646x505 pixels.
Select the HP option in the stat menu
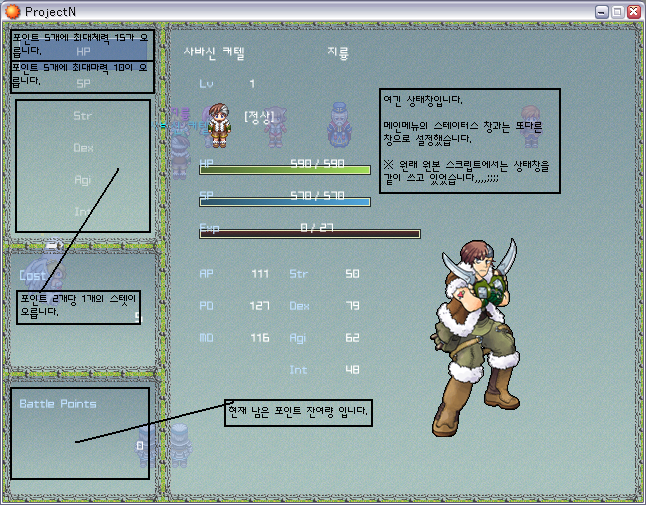(83, 50)
